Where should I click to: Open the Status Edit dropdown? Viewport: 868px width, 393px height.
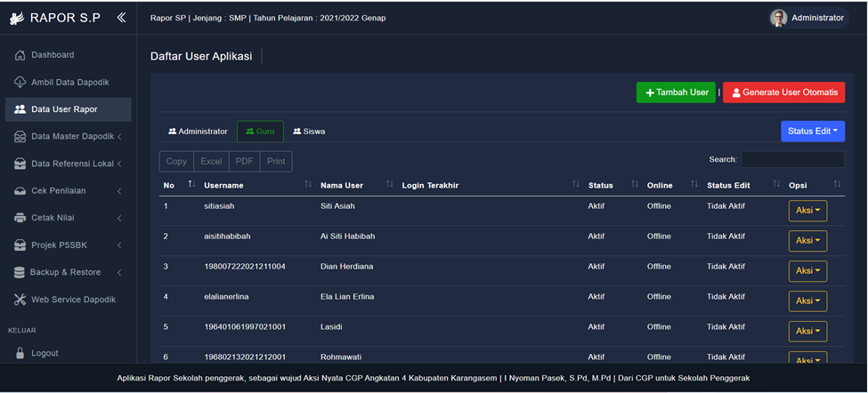[812, 132]
